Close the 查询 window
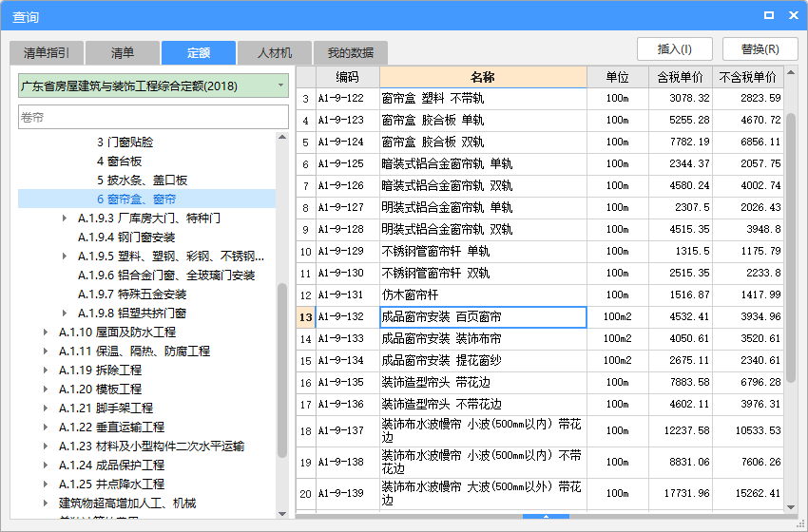The width and height of the screenshot is (808, 532). pyautogui.click(x=794, y=15)
